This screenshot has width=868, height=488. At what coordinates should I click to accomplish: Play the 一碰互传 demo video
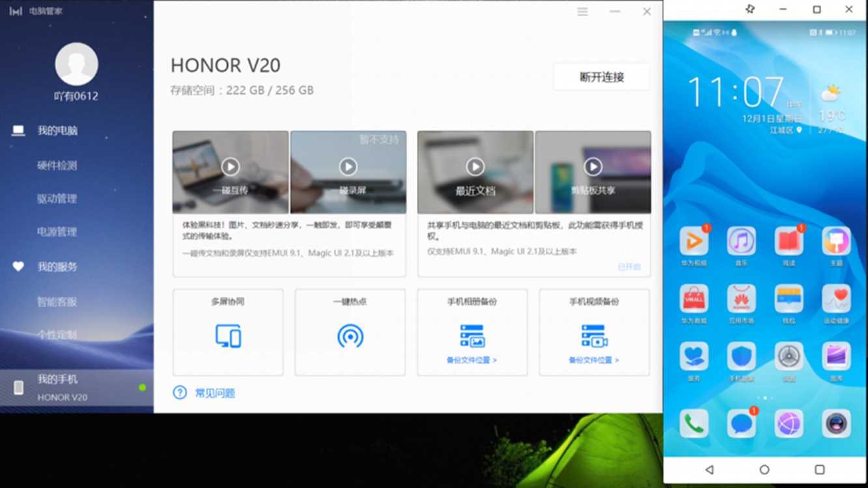[x=231, y=167]
